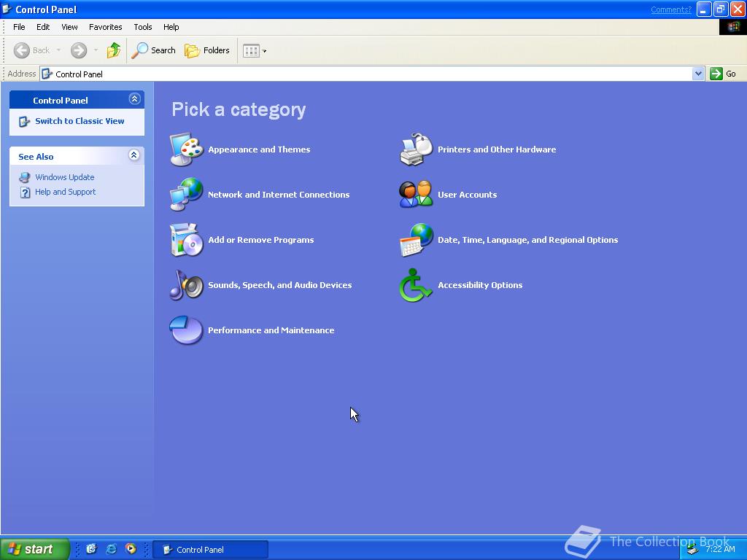Screen dimensions: 747x560
Task: Click the Back arrow toolbar icon
Action: pyautogui.click(x=21, y=50)
